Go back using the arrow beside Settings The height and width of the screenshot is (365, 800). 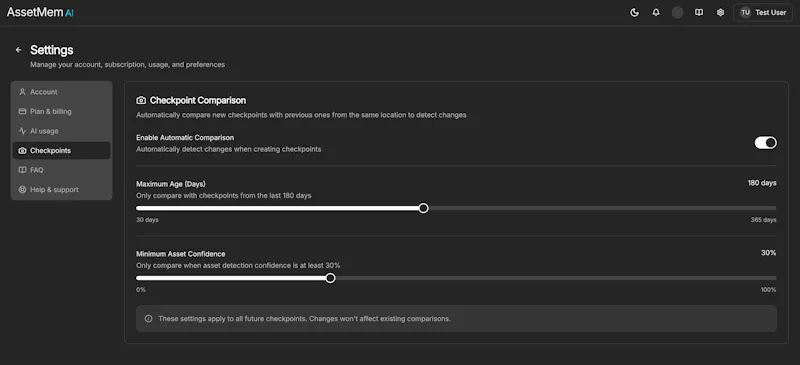click(18, 50)
